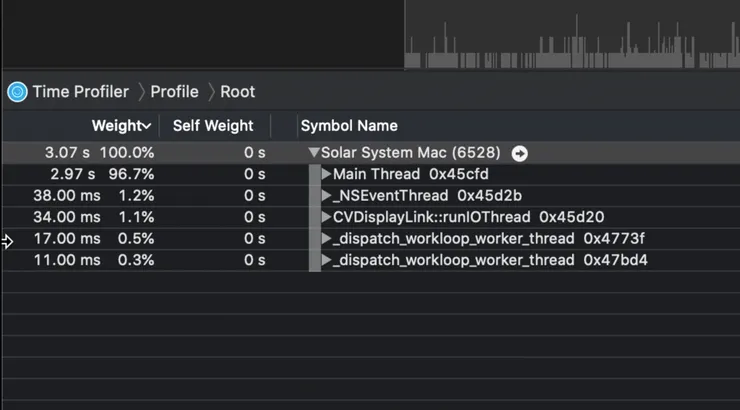Select the Profile breadcrumb item
Viewport: 740px width, 410px height.
tap(174, 92)
